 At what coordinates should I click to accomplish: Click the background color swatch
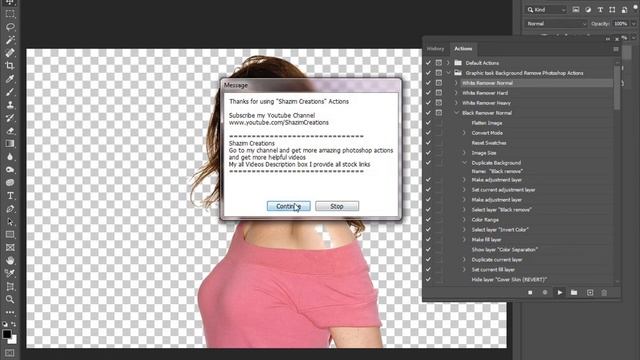(x=14, y=341)
